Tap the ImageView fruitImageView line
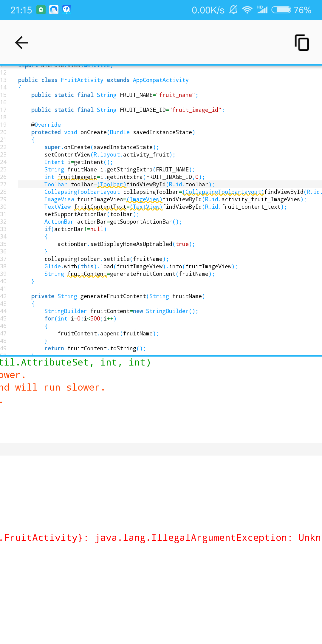The height and width of the screenshot is (644, 322). click(175, 199)
